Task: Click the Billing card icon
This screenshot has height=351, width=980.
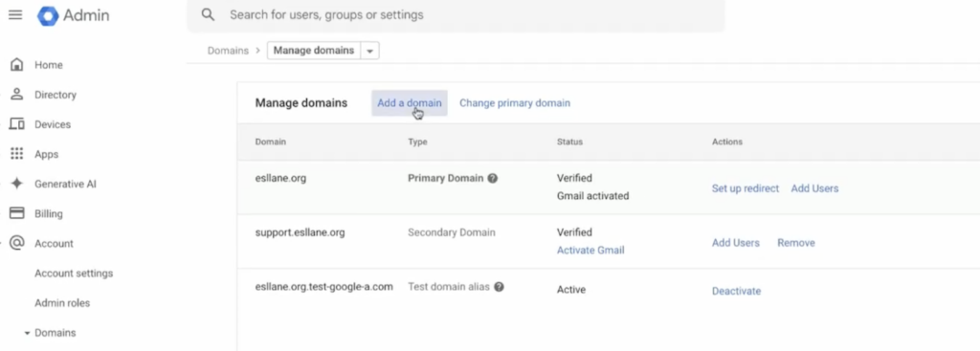Action: [x=17, y=213]
